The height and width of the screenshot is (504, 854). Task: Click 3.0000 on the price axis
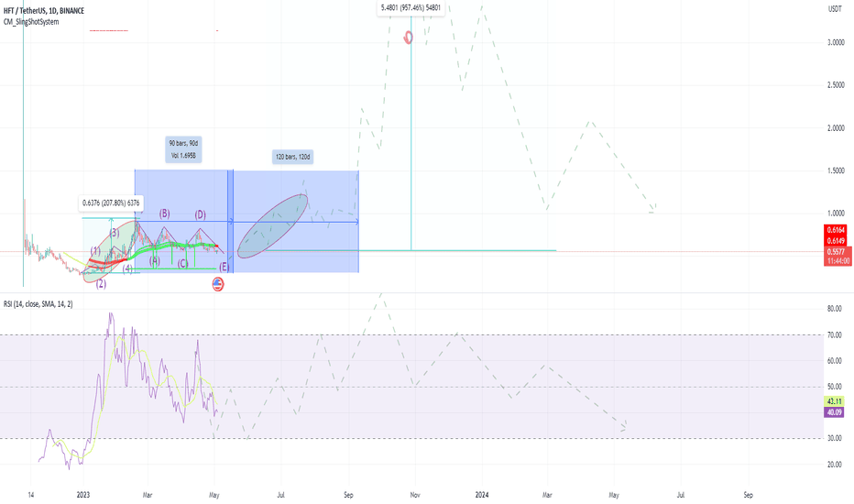pos(836,42)
